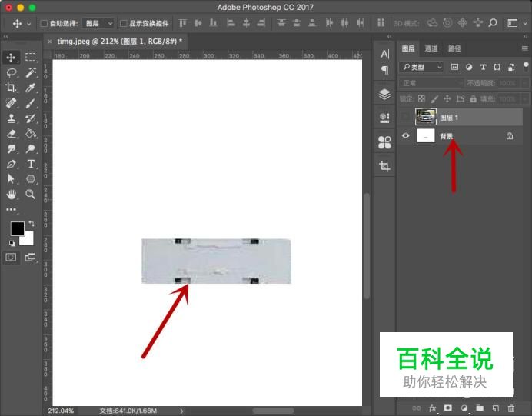Open the Paragraph panel icon
Image resolution: width=532 pixels, height=416 pixels.
pos(384,70)
